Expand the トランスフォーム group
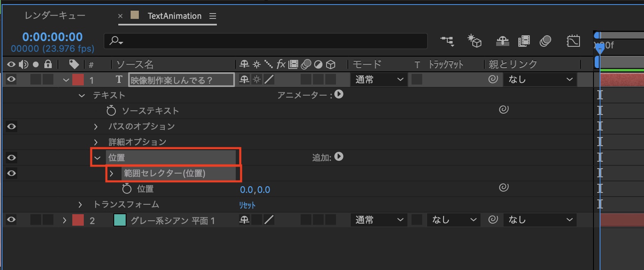Screen dimensions: 644x270 coord(80,204)
